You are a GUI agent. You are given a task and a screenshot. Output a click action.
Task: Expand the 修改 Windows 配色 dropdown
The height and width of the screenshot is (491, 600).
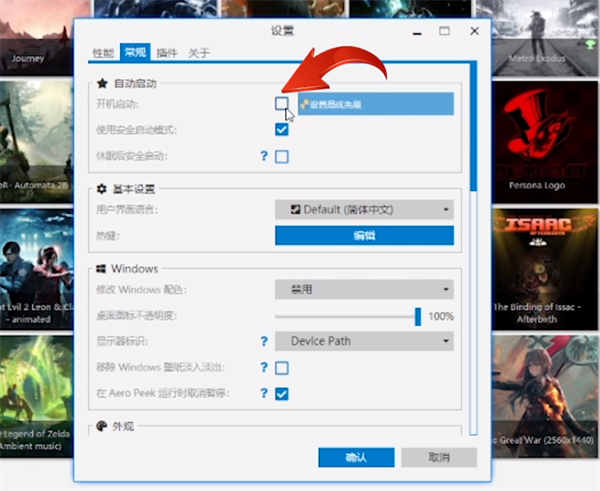tap(364, 290)
